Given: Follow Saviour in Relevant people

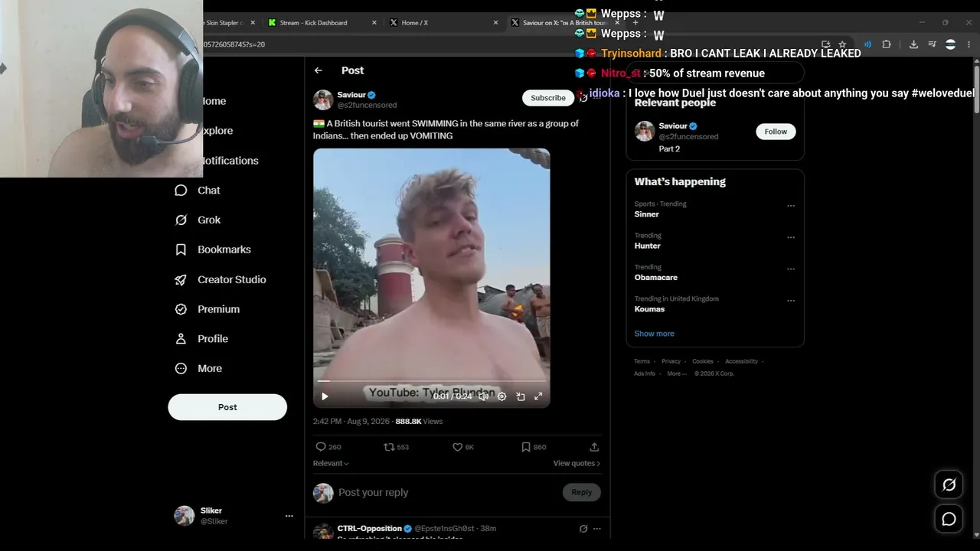Looking at the screenshot, I should coord(776,132).
